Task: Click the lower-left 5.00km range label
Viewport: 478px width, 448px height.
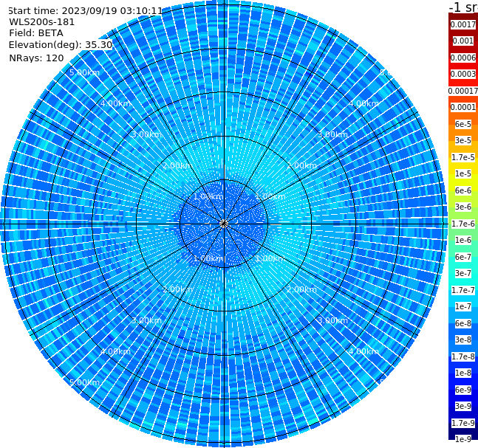Action: pyautogui.click(x=84, y=382)
